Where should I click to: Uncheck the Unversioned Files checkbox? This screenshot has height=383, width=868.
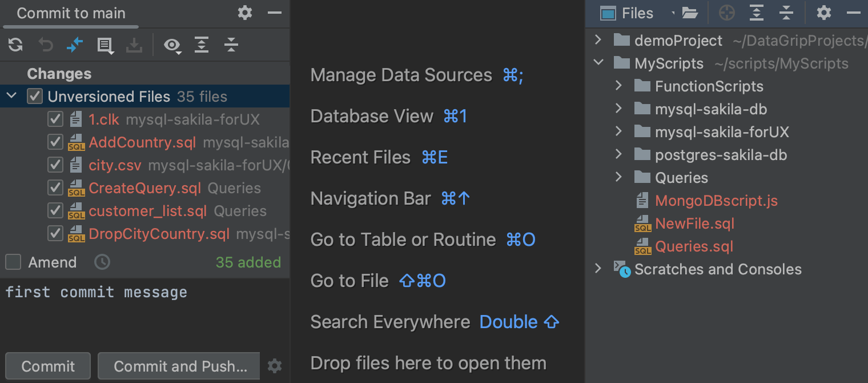[x=35, y=97]
